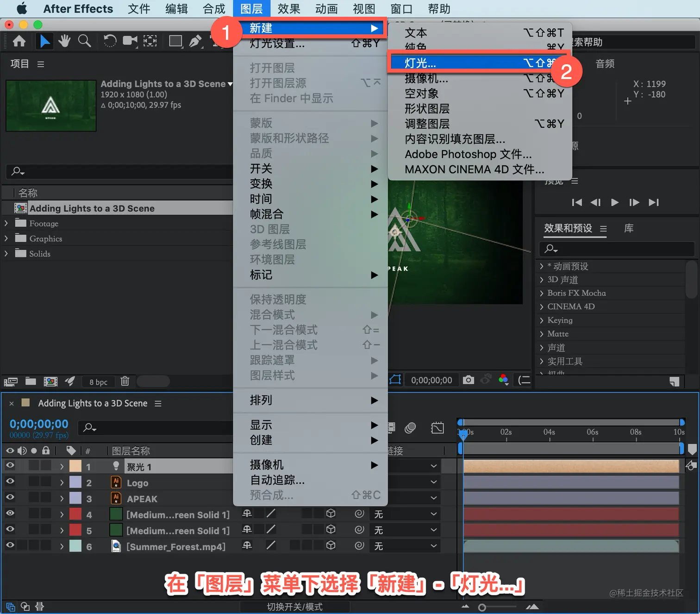
Task: Click the New Composition icon in Project panel
Action: tap(50, 382)
